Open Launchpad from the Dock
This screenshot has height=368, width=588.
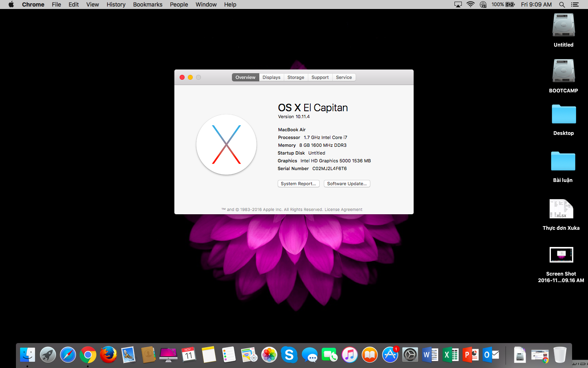click(x=48, y=355)
